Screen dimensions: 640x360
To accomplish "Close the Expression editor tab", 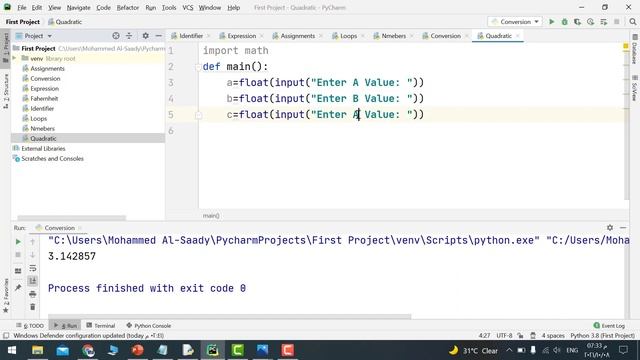I will [x=262, y=36].
